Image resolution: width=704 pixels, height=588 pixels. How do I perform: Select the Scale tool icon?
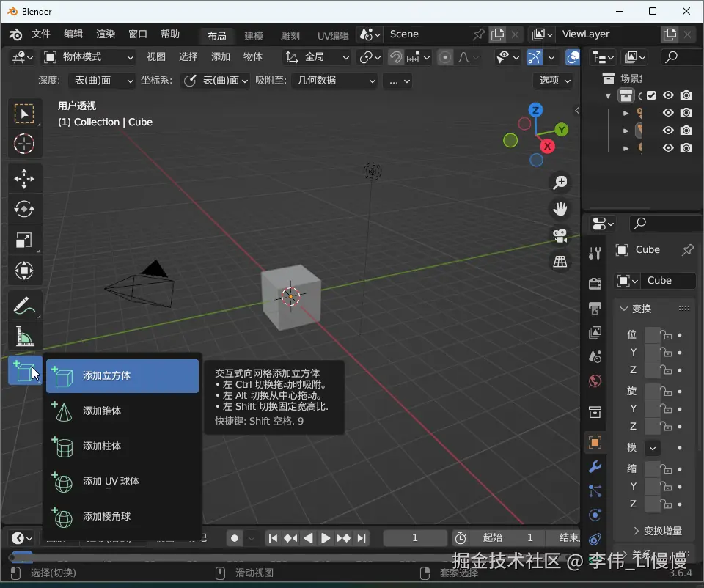[24, 240]
